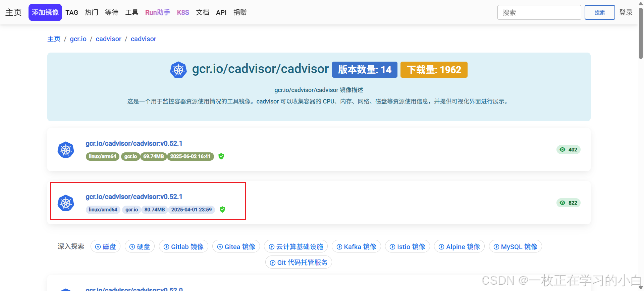This screenshot has width=644, height=291.
Task: Click the Kubernetes logo beside the page title
Action: (x=178, y=70)
